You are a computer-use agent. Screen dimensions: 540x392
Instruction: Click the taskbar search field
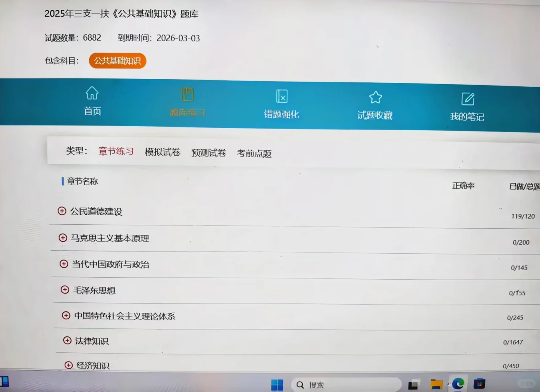[345, 384]
